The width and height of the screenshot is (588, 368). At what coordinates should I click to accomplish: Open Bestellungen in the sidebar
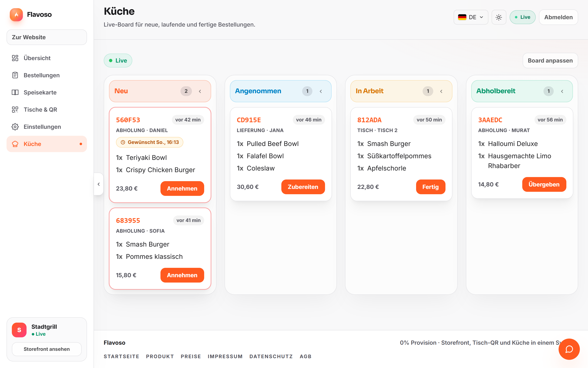click(x=47, y=75)
